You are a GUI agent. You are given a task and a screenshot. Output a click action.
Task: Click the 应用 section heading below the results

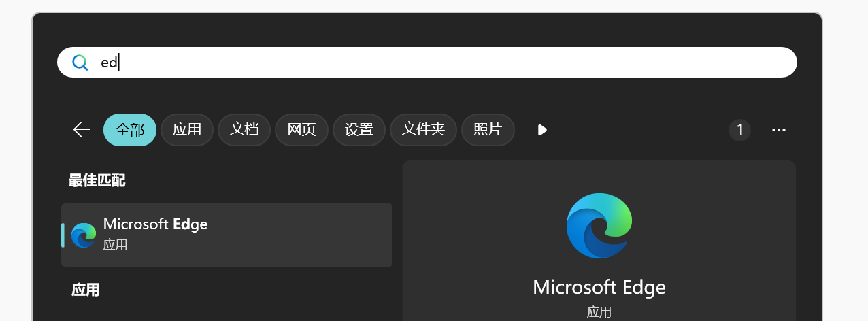pos(86,290)
